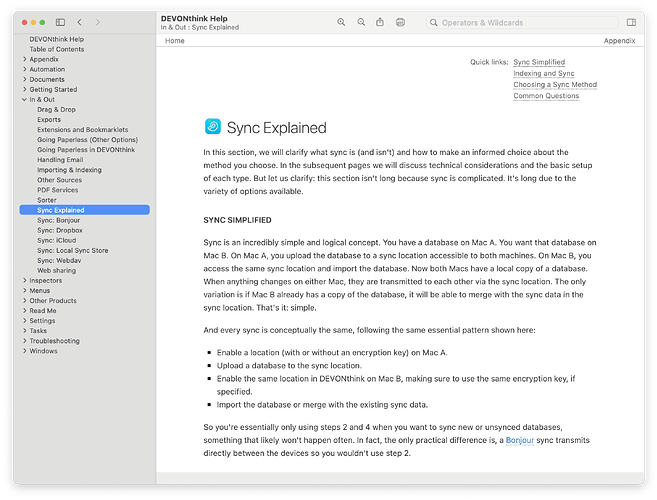This screenshot has height=500, width=657.
Task: Zoom in using the magnifier plus icon
Action: click(x=342, y=22)
